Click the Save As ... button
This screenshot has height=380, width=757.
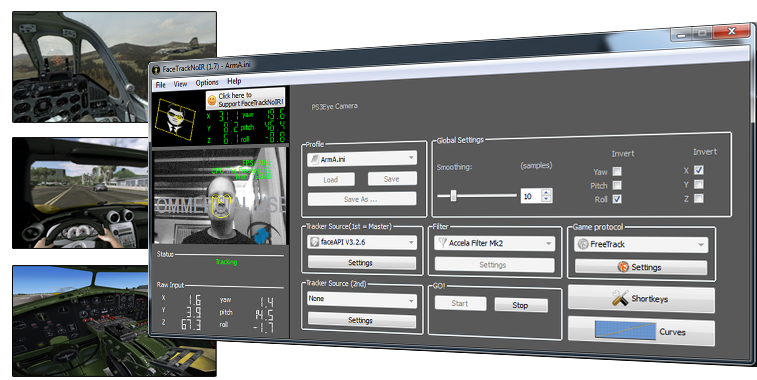(362, 198)
